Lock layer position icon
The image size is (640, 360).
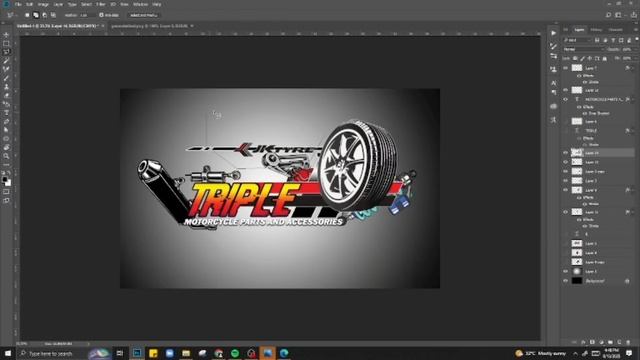coord(590,58)
